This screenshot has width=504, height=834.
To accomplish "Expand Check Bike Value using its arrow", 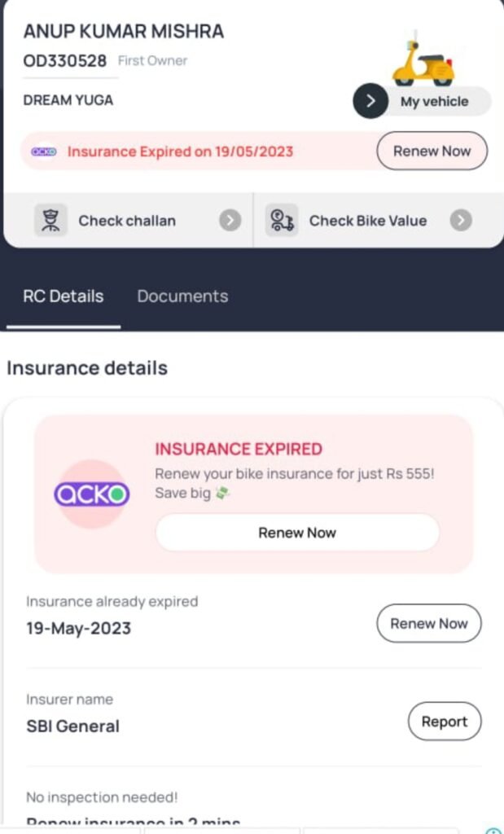I will pyautogui.click(x=461, y=220).
